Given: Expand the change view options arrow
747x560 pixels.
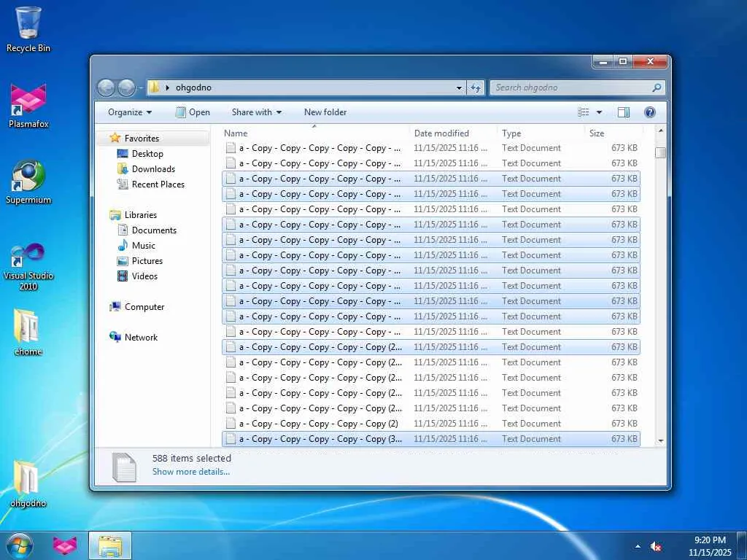Looking at the screenshot, I should pyautogui.click(x=599, y=112).
